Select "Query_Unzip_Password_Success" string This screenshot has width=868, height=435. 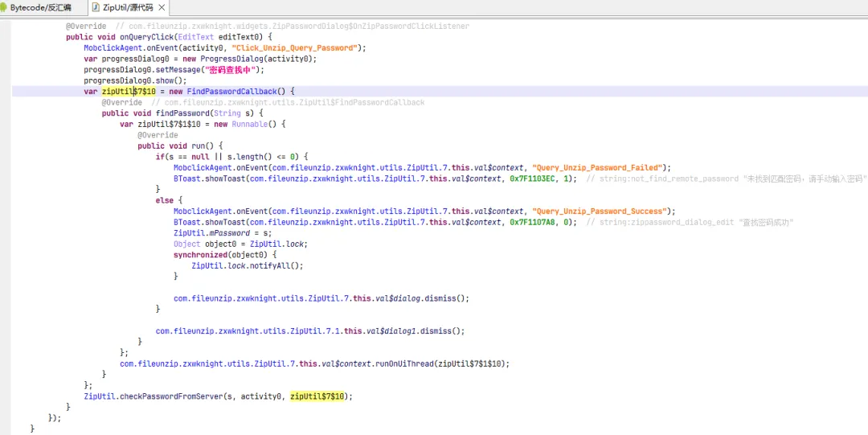[x=600, y=211]
